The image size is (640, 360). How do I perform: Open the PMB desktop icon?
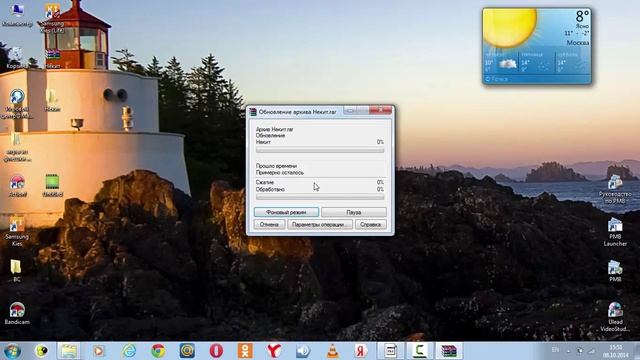[x=615, y=271]
